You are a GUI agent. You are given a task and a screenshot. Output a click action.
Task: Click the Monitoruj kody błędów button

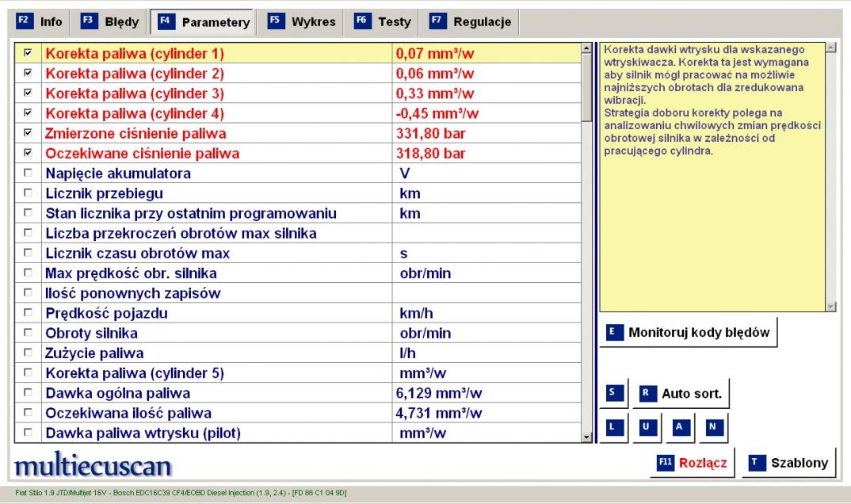point(689,333)
